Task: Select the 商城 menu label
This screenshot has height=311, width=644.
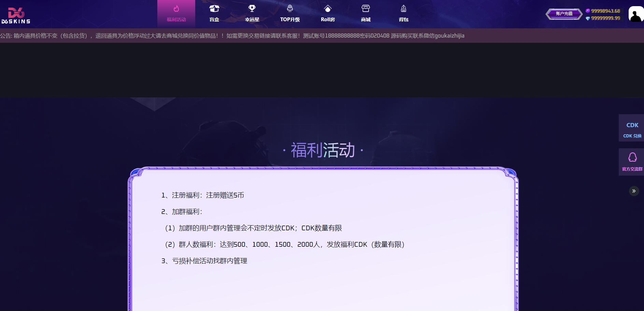Action: (366, 19)
